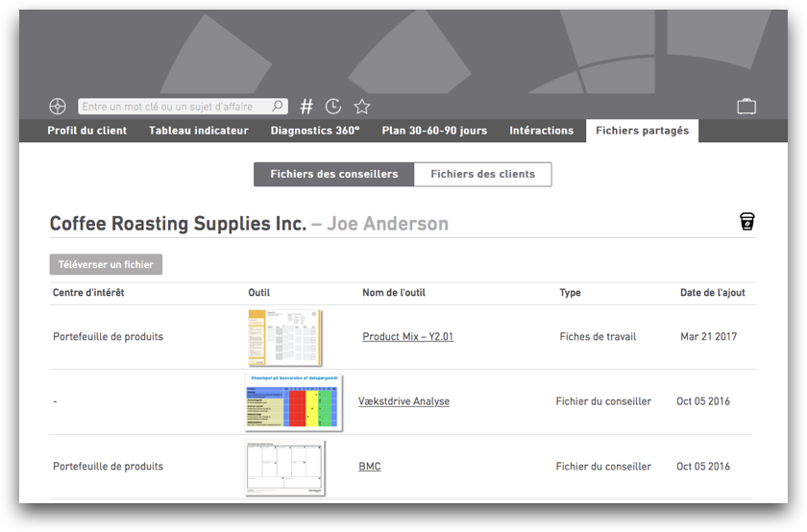Viewport: 807px width, 532px height.
Task: Open the hashtag topics icon
Action: coord(306,107)
